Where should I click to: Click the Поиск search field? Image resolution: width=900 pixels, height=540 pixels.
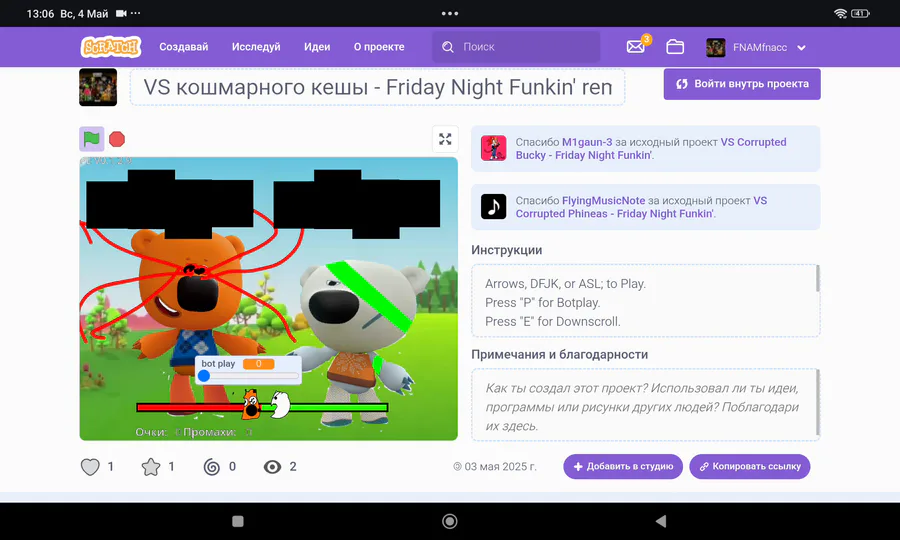(516, 47)
